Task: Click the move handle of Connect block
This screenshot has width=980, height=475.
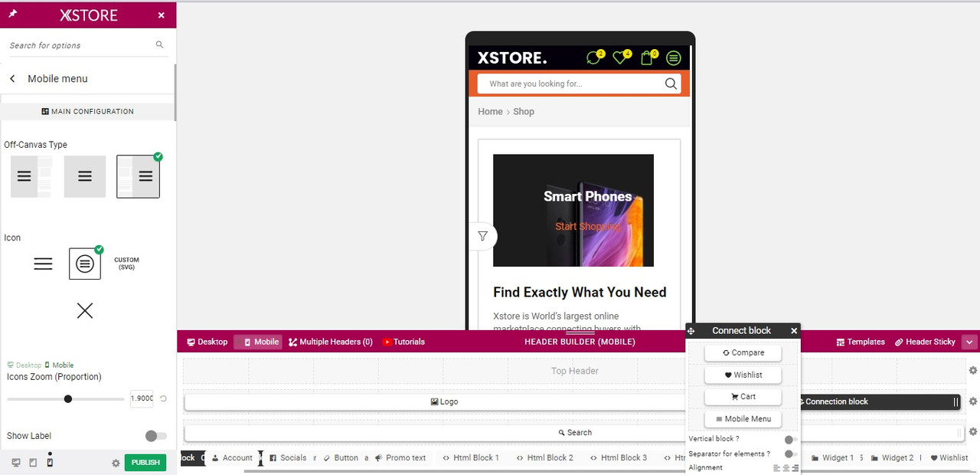Action: pyautogui.click(x=691, y=331)
